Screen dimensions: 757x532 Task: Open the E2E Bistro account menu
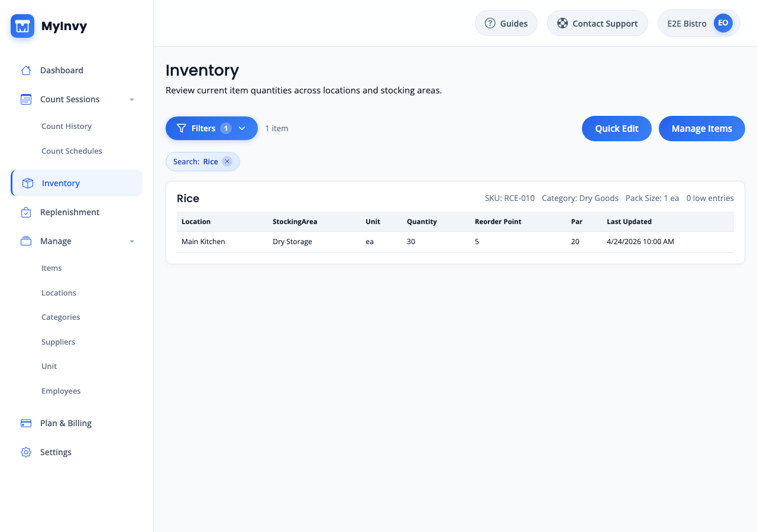[x=699, y=23]
